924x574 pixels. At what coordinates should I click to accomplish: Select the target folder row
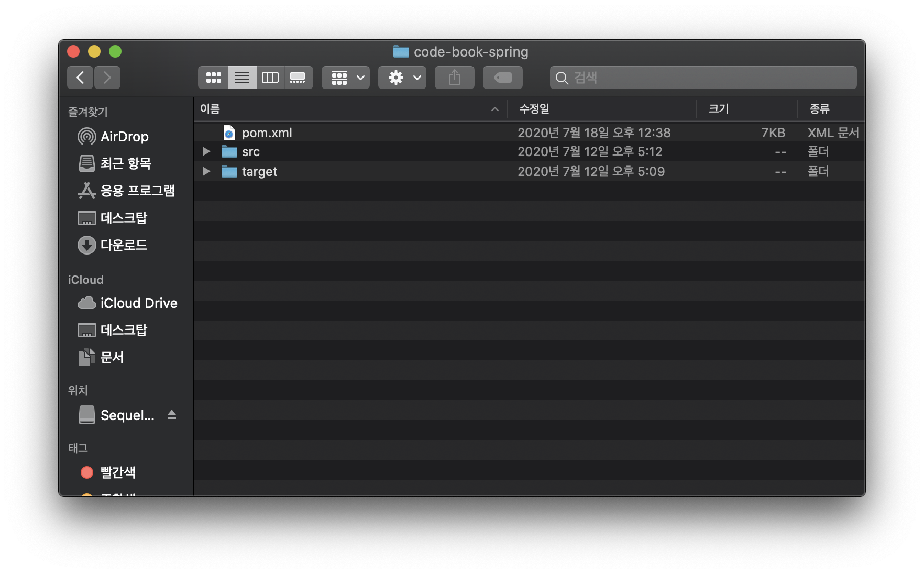tap(529, 171)
